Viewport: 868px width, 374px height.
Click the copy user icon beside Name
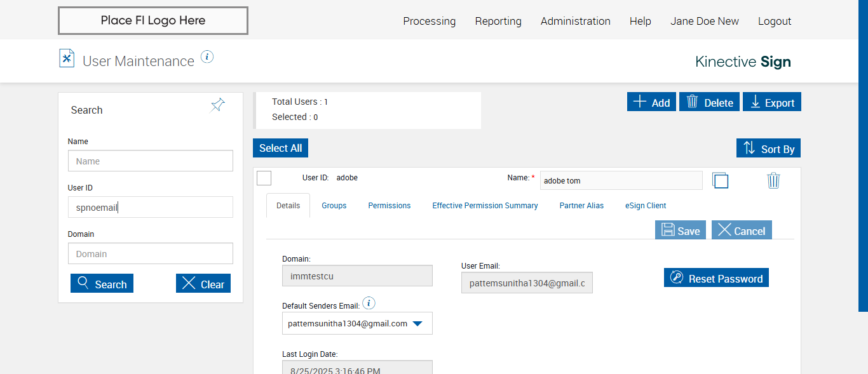pyautogui.click(x=720, y=180)
